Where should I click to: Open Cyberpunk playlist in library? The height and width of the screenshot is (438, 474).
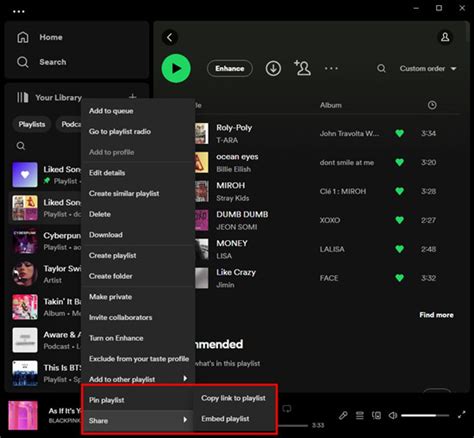point(46,241)
